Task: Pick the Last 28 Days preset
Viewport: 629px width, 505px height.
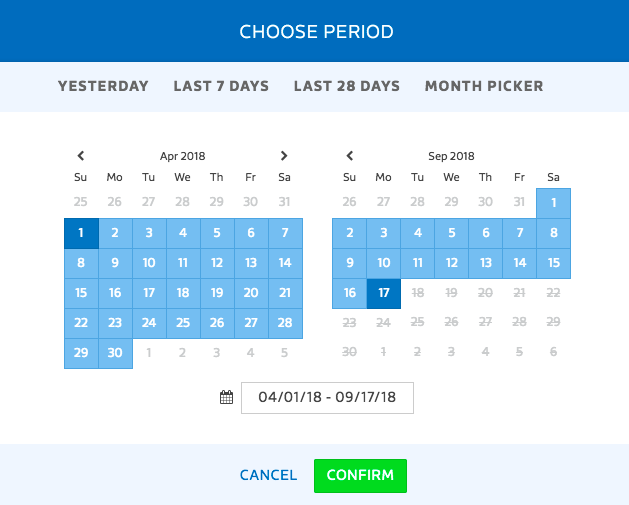Action: click(x=347, y=86)
